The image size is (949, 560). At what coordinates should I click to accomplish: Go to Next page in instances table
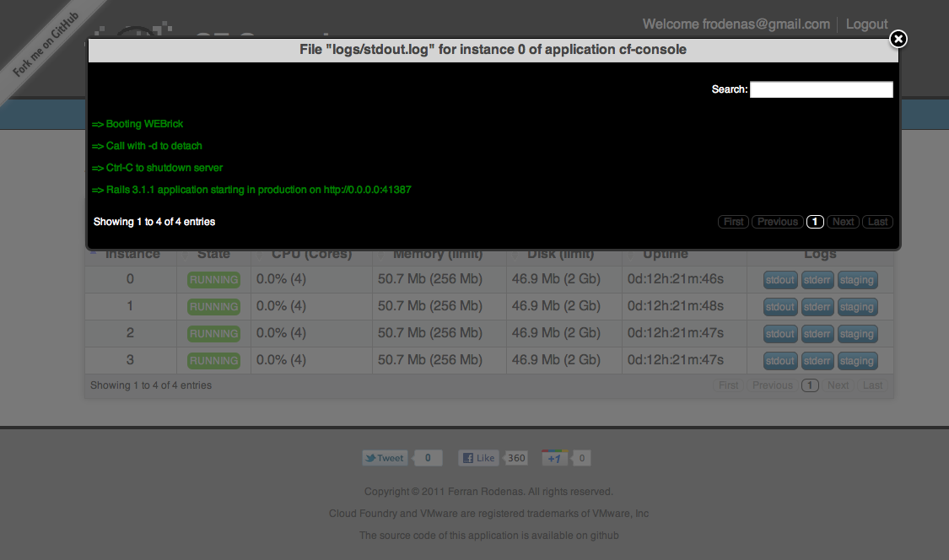point(838,385)
